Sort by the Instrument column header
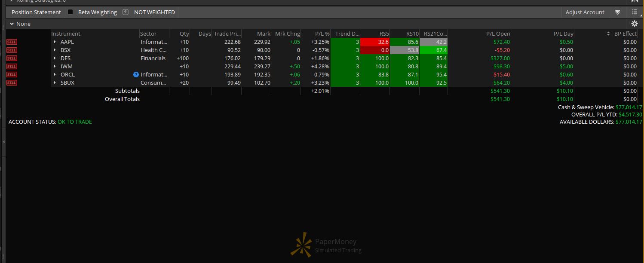 (x=66, y=34)
